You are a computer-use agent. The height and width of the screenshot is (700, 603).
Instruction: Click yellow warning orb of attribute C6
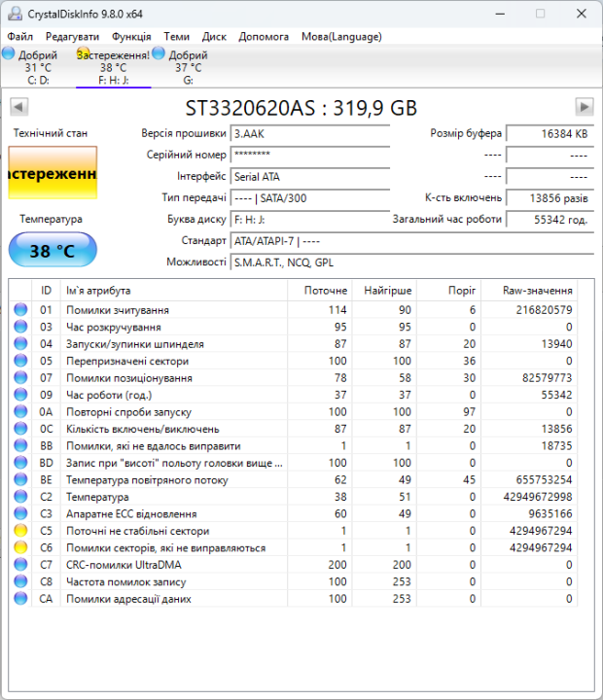[x=20, y=546]
